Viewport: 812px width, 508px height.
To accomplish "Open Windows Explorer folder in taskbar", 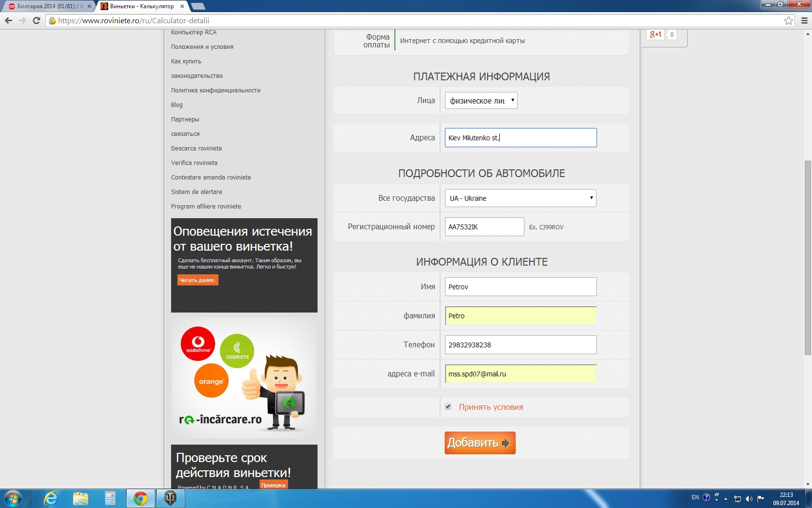I will point(81,498).
